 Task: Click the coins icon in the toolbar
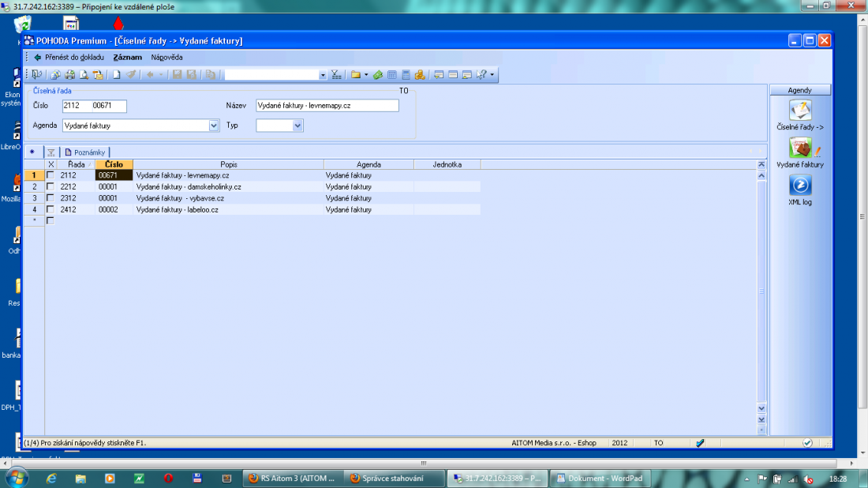[420, 75]
